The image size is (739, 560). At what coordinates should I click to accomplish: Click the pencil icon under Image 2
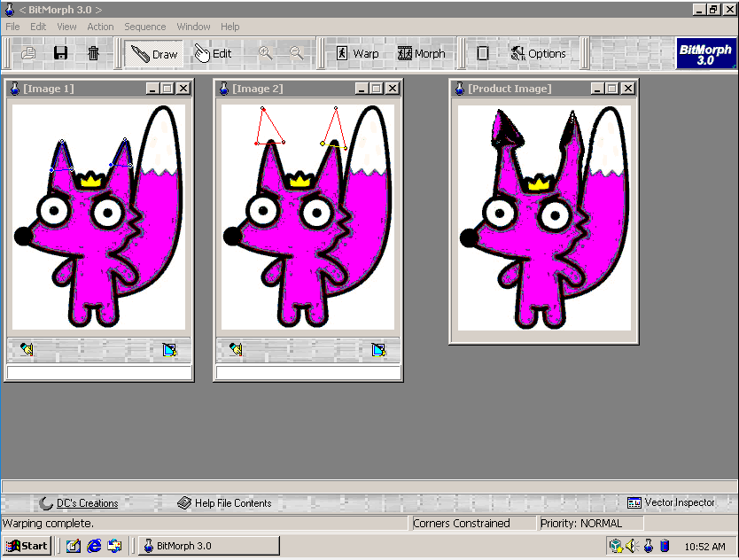[x=236, y=350]
